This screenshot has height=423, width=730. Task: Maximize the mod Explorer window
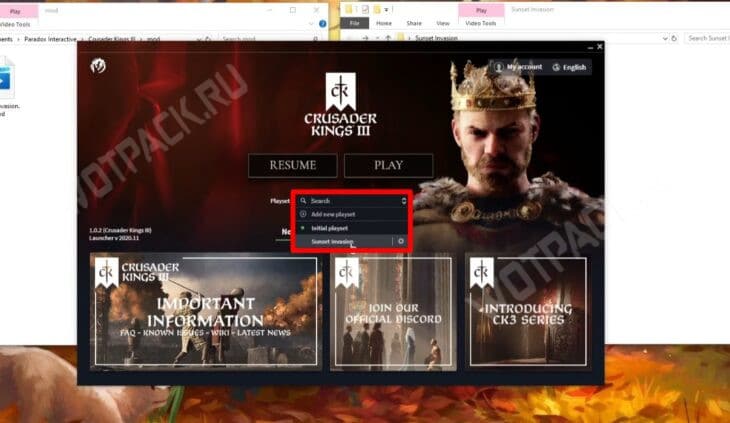[x=292, y=10]
